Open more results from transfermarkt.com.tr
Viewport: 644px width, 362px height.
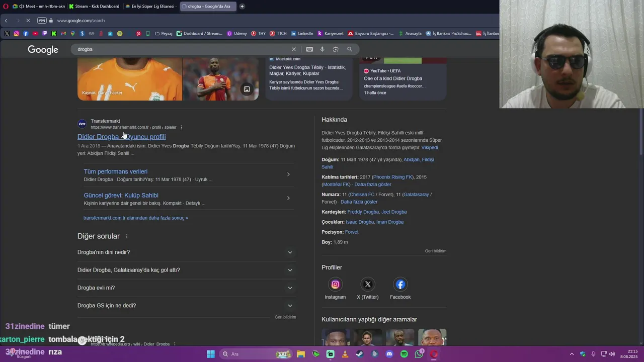[136, 218]
